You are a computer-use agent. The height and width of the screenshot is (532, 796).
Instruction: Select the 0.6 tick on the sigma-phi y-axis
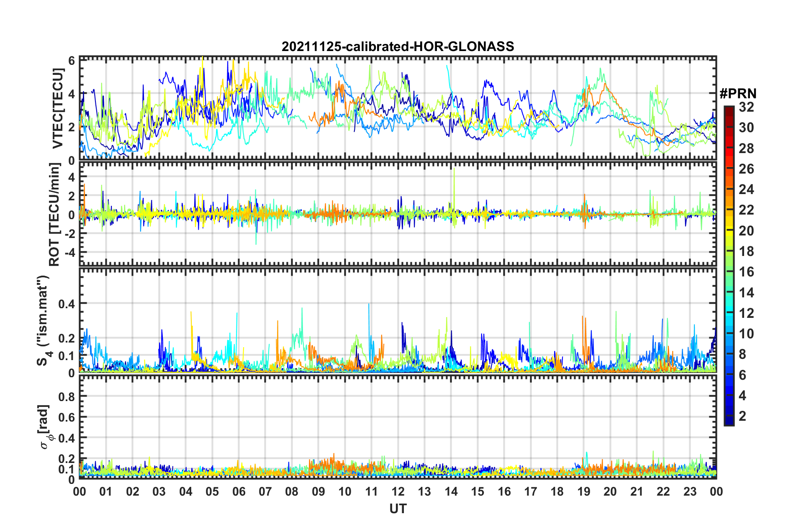[67, 417]
